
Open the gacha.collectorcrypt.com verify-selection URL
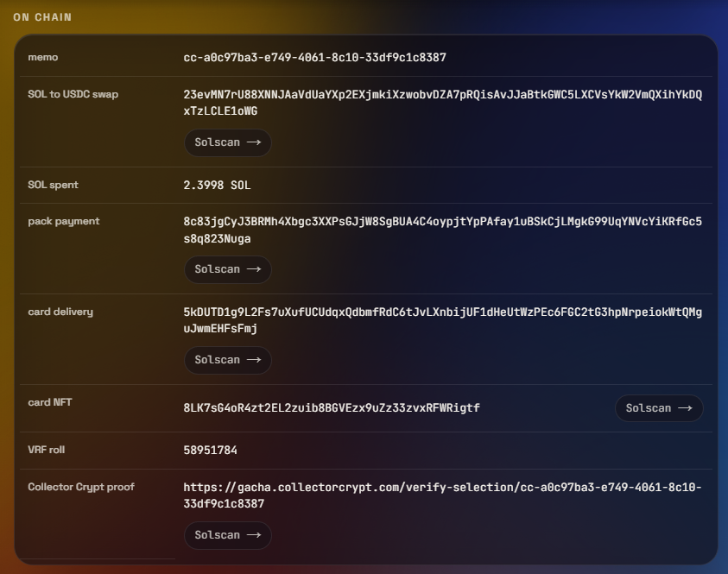pyautogui.click(x=442, y=495)
